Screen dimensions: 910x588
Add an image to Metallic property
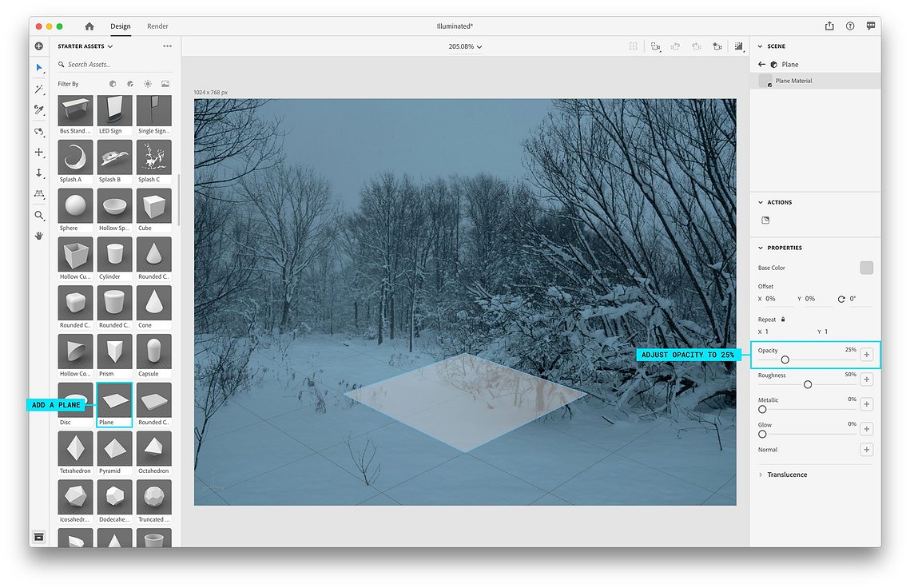(867, 404)
